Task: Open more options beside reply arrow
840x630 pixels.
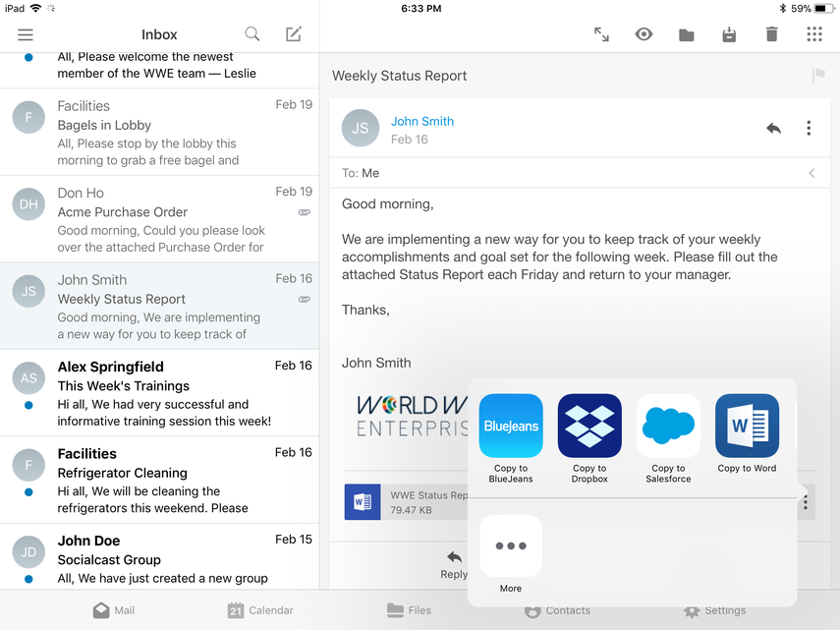Action: click(x=809, y=128)
